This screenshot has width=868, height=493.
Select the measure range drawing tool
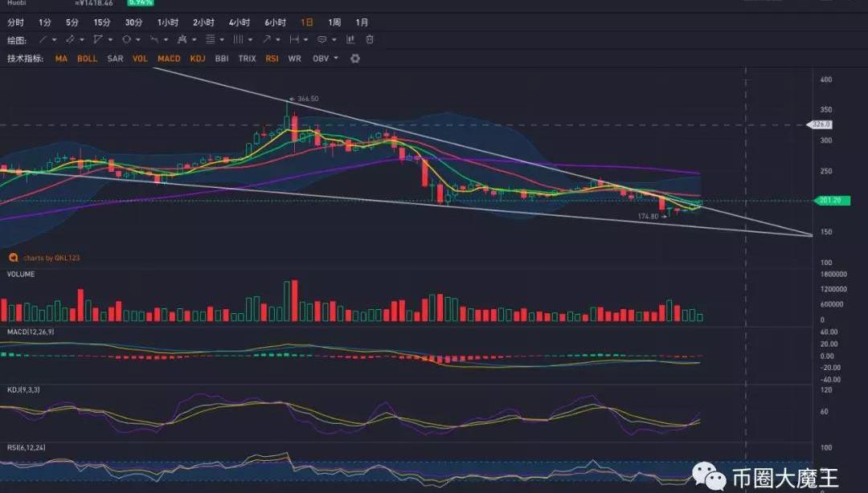[294, 39]
